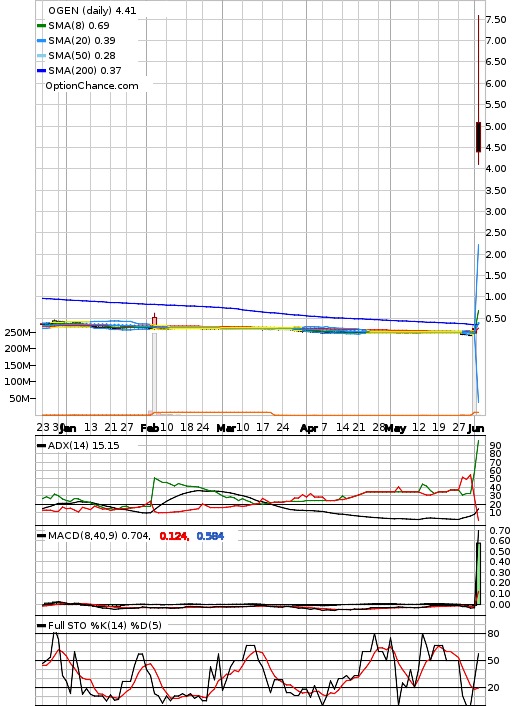The image size is (526, 706).
Task: Click the MACD(8,40,9) 0.704 label
Action: 99,536
